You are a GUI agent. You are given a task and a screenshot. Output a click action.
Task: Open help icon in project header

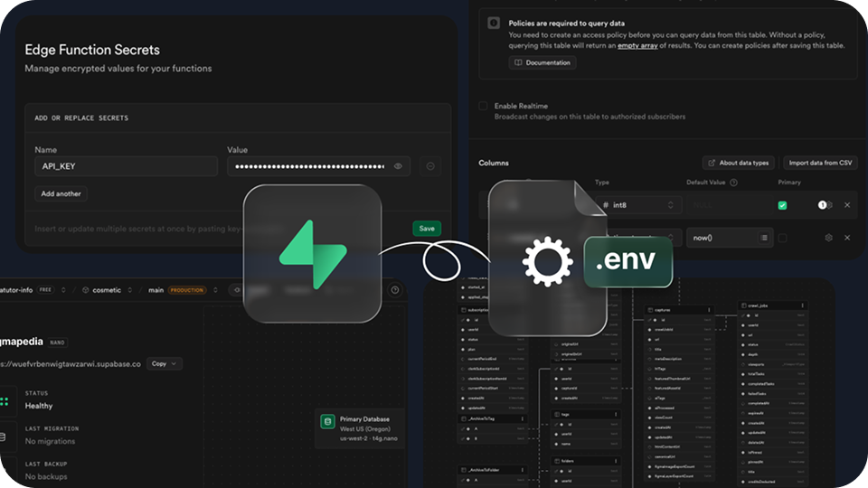click(x=395, y=290)
